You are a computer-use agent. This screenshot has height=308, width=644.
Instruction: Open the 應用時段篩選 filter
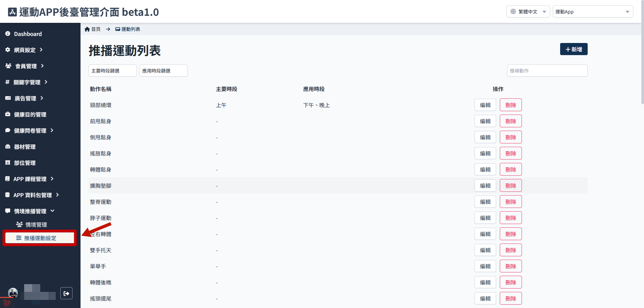(x=164, y=71)
